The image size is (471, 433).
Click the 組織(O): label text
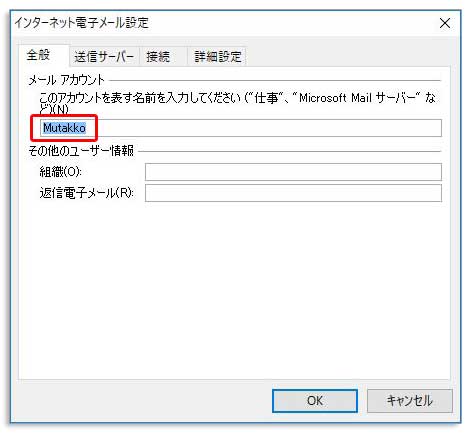[x=61, y=172]
